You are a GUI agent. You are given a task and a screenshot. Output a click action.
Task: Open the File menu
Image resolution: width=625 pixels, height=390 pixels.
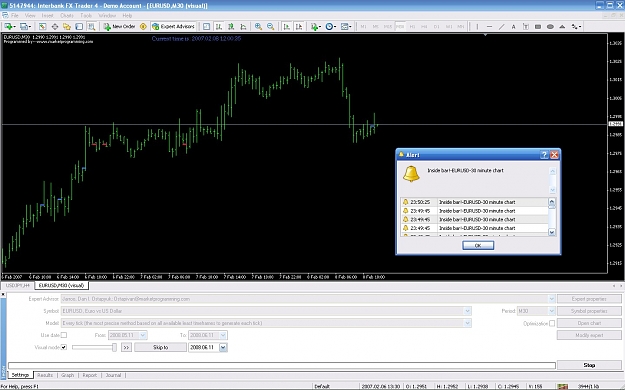[15, 16]
